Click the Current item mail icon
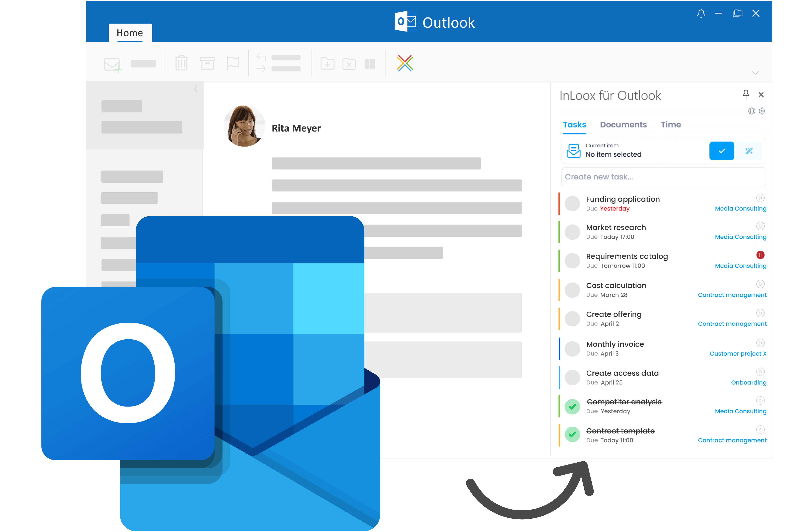 573,151
